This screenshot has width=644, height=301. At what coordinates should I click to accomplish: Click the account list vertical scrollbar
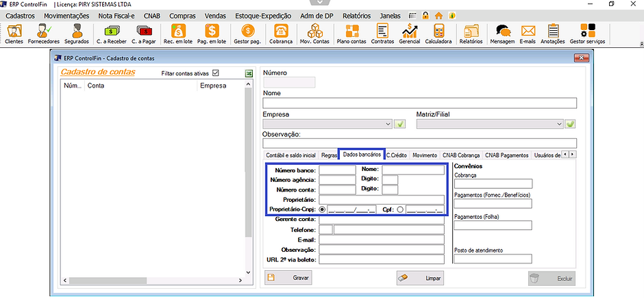coord(247,162)
